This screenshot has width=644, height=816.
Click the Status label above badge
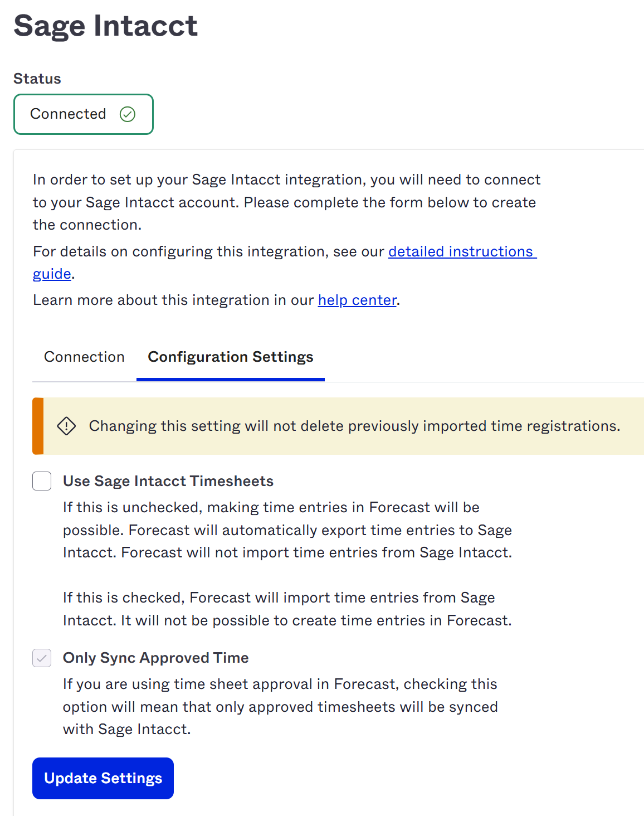(37, 79)
